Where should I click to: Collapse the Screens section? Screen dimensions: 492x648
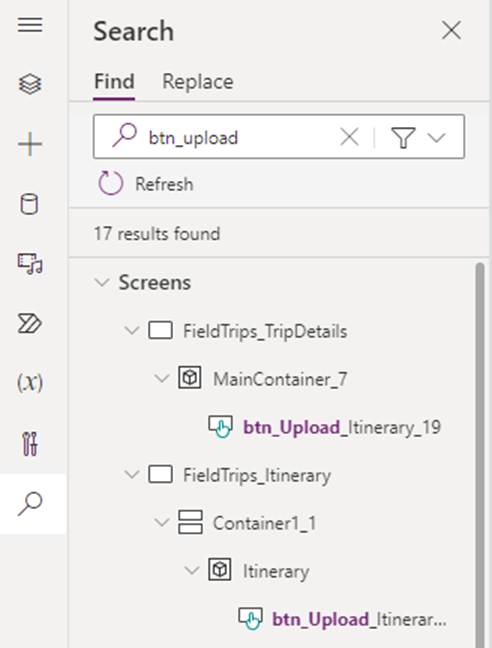pos(101,283)
